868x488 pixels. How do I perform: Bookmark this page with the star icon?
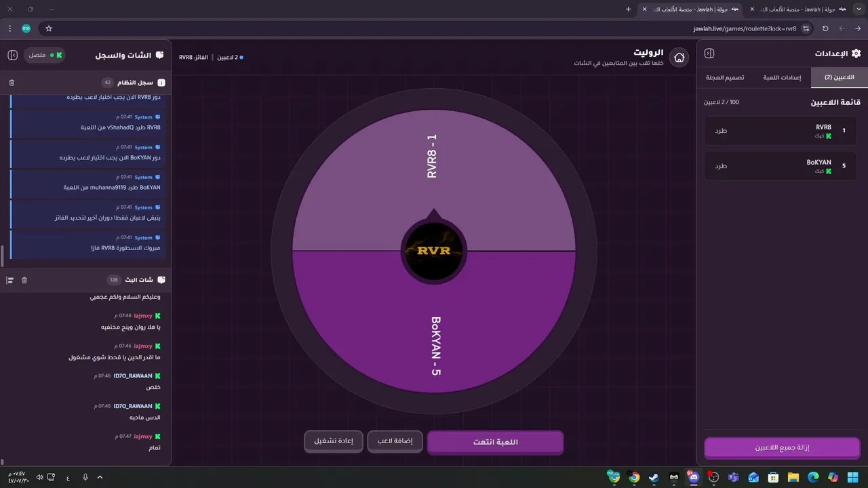[49, 28]
